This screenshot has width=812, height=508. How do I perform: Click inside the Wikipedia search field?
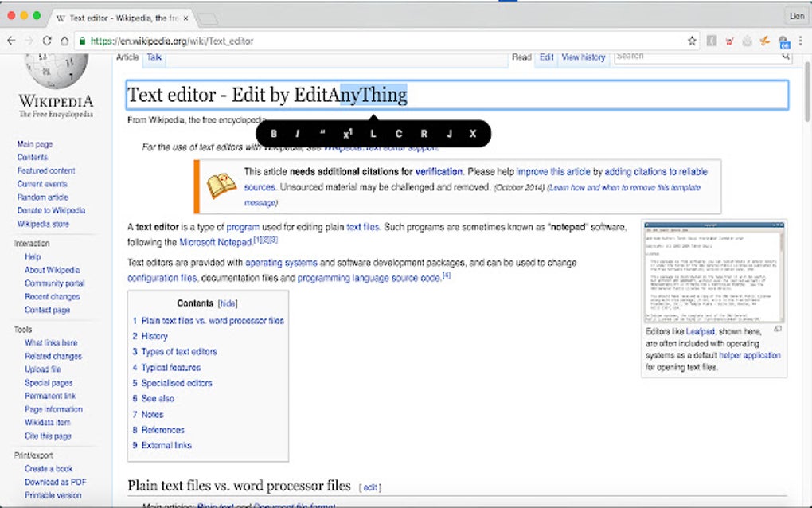(x=701, y=56)
